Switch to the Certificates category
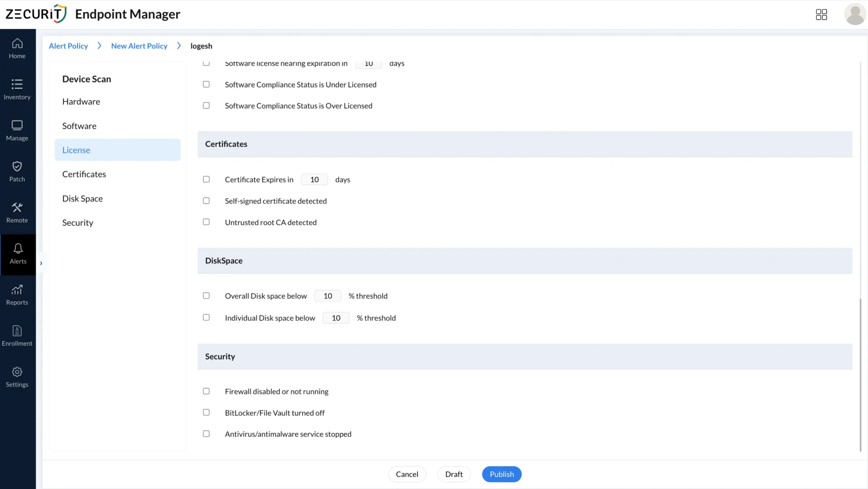868x489 pixels. tap(84, 174)
